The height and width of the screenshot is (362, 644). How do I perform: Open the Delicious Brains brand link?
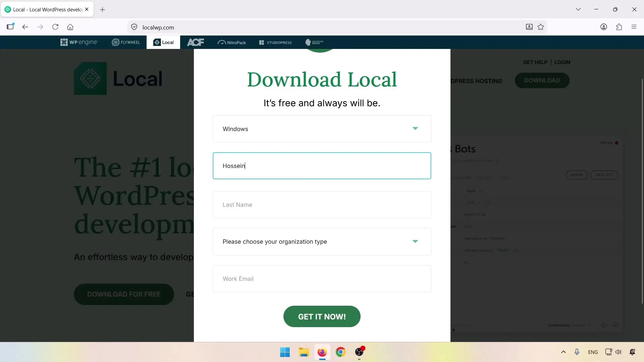314,42
